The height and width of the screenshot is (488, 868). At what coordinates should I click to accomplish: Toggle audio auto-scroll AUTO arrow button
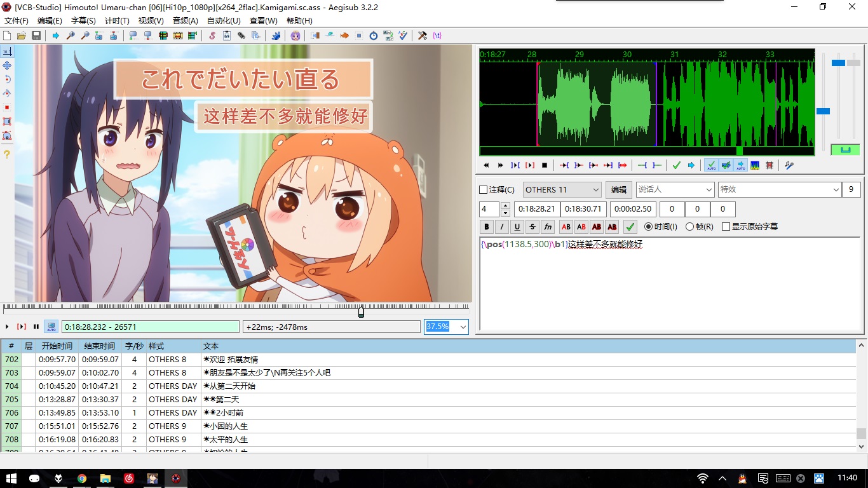coord(741,165)
